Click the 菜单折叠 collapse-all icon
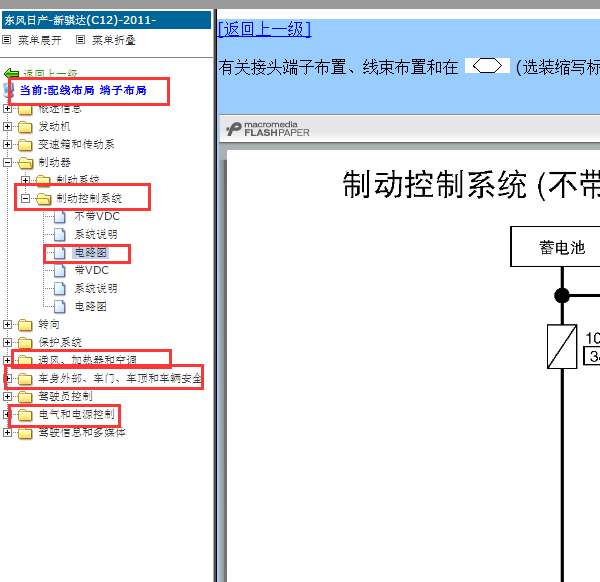This screenshot has height=582, width=600. [80, 39]
